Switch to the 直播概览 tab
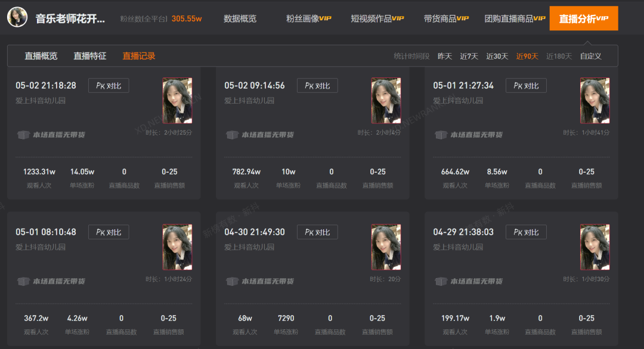Viewport: 644px width, 349px height. (41, 56)
